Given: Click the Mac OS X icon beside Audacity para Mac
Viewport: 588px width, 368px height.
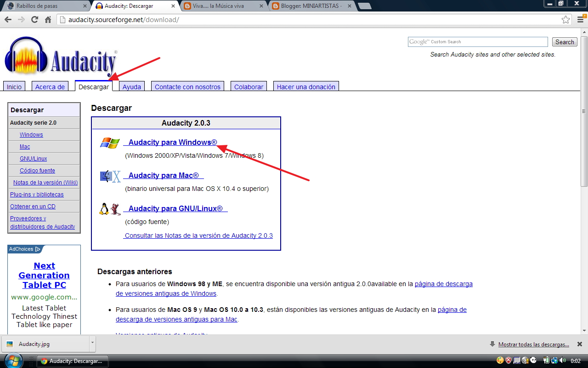Looking at the screenshot, I should click(x=110, y=176).
